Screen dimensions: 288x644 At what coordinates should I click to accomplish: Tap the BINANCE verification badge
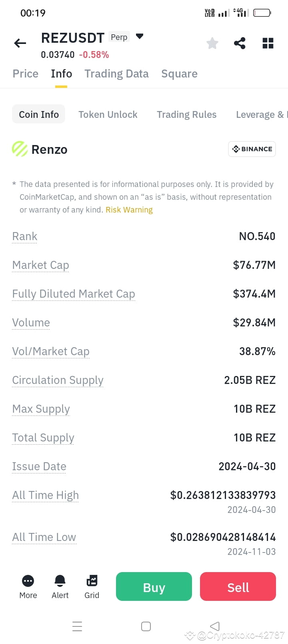252,149
